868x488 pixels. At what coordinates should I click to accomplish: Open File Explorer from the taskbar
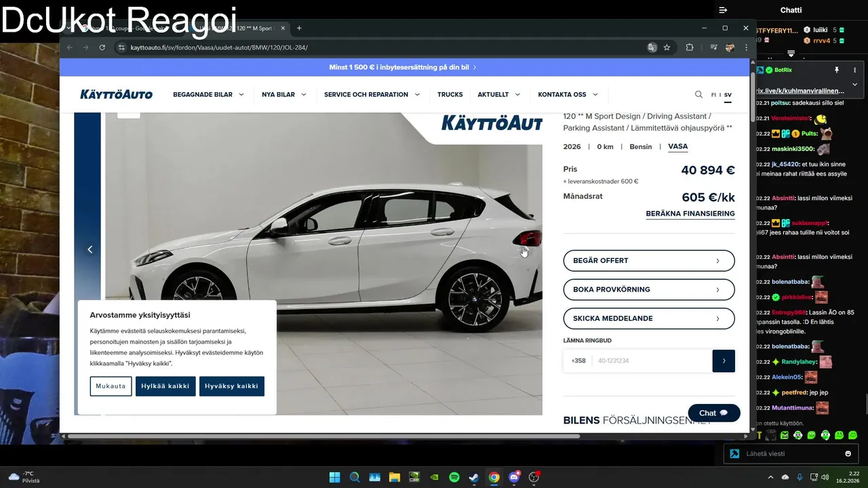click(394, 477)
